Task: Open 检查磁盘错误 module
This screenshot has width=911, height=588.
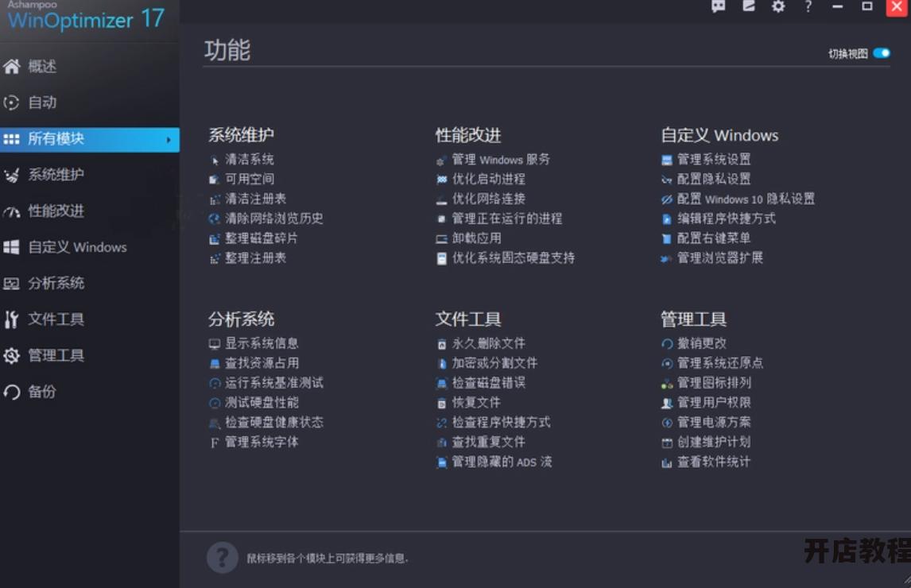Action: [x=489, y=383]
